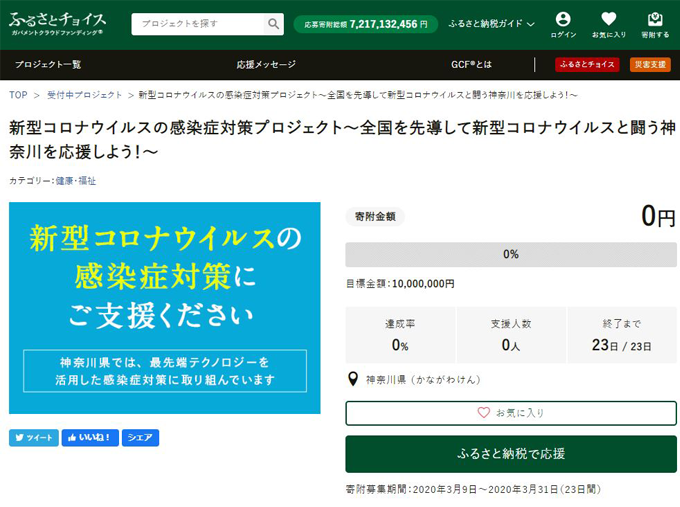The width and height of the screenshot is (680, 507).
Task: Click the red ふるさとチョイス button
Action: (x=587, y=65)
